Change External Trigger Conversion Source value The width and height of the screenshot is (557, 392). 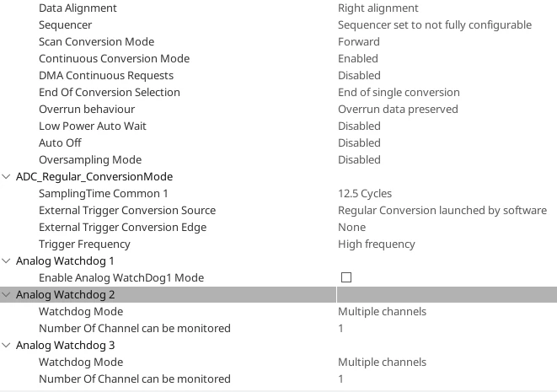coord(442,211)
